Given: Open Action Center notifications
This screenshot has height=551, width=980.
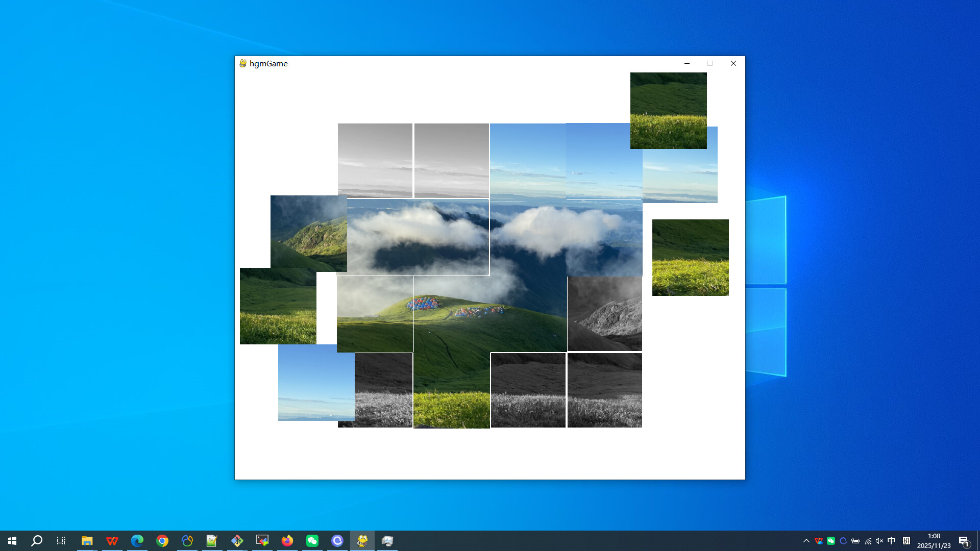Looking at the screenshot, I should coord(965,541).
